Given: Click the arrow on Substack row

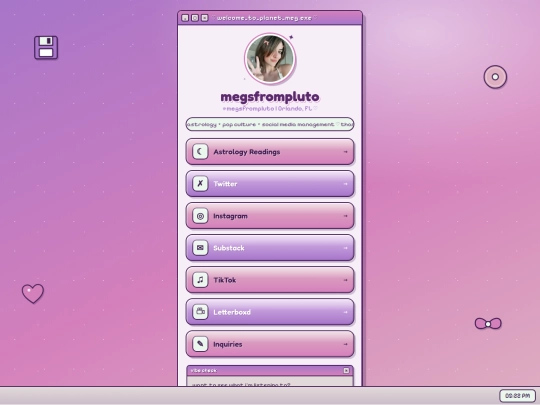Looking at the screenshot, I should pyautogui.click(x=345, y=248).
